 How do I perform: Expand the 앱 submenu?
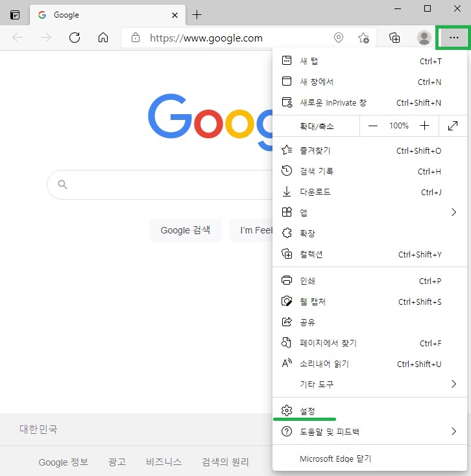tap(370, 213)
